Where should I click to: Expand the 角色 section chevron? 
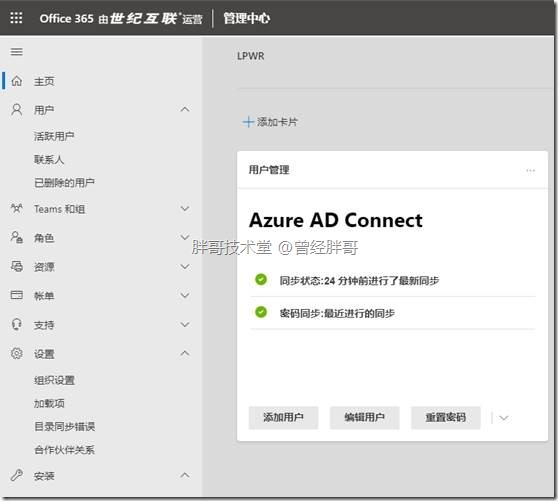185,237
